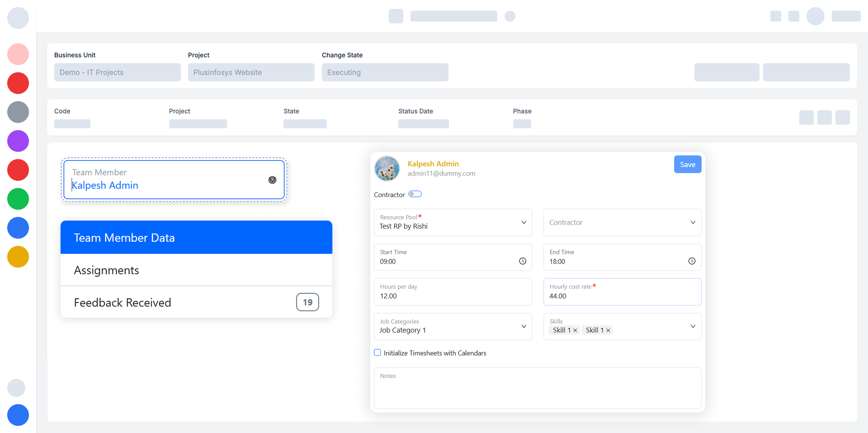Click Kalpesh Admin's profile avatar
868x433 pixels.
coord(387,168)
